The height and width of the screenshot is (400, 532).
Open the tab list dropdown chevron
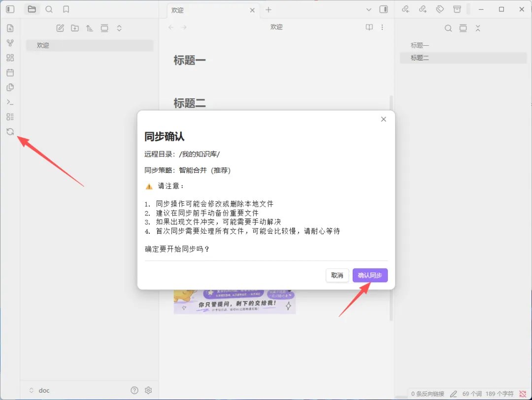pos(369,9)
